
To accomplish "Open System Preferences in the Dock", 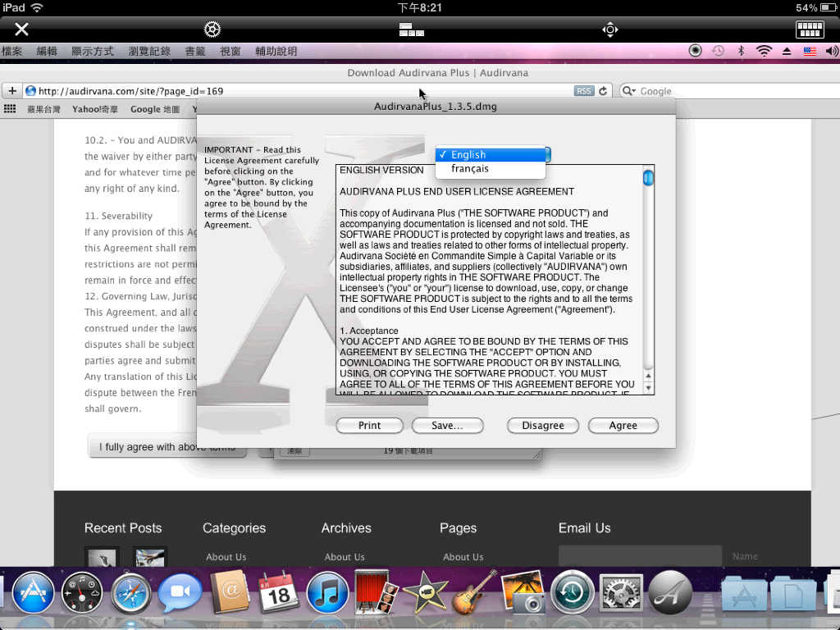I will (621, 592).
